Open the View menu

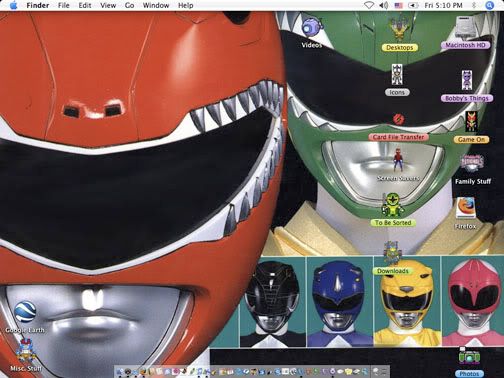pos(108,5)
